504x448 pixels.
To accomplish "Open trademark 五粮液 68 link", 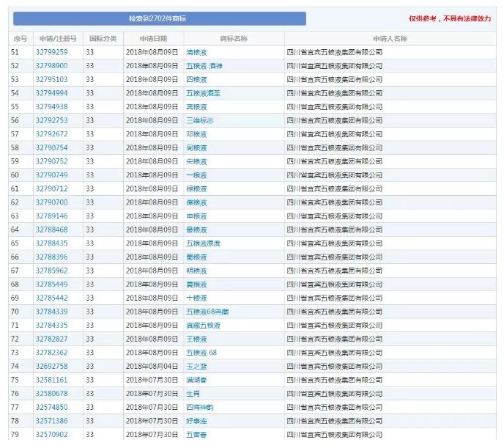I will coord(201,353).
